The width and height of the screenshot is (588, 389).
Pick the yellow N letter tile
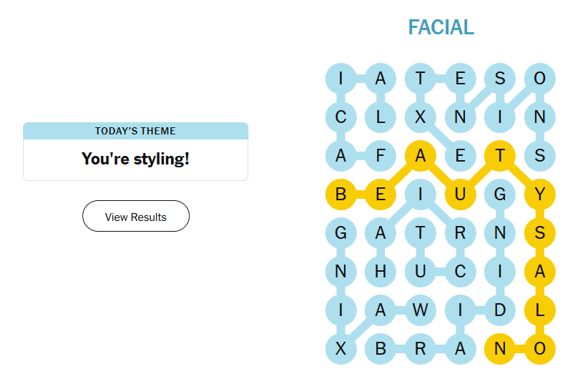click(x=500, y=349)
